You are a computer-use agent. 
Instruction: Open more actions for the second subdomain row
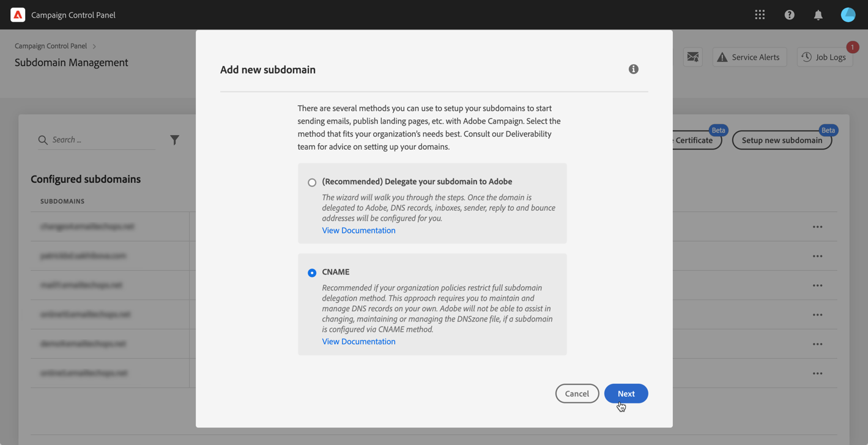(818, 256)
